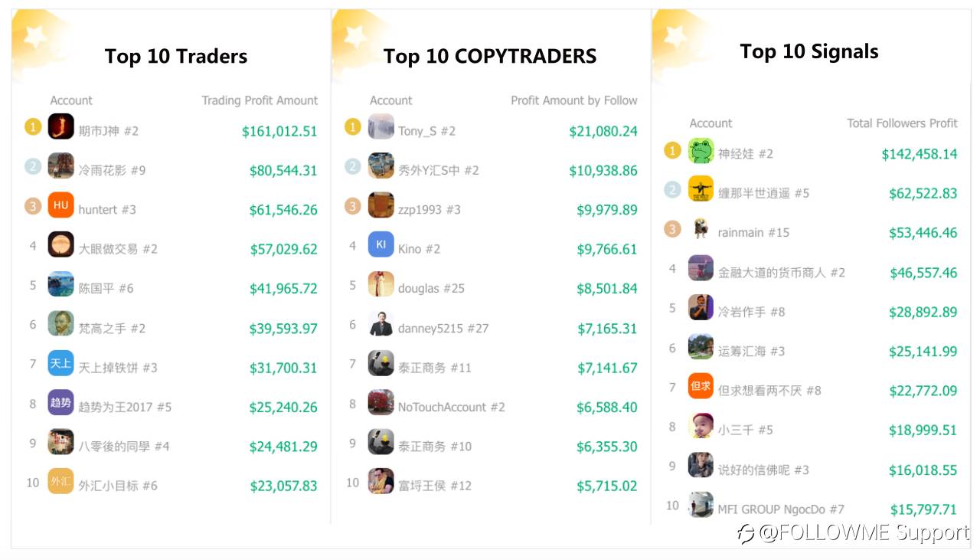980x560 pixels.
Task: Select the yellow 外汇 avatar icon
Action: pyautogui.click(x=61, y=481)
